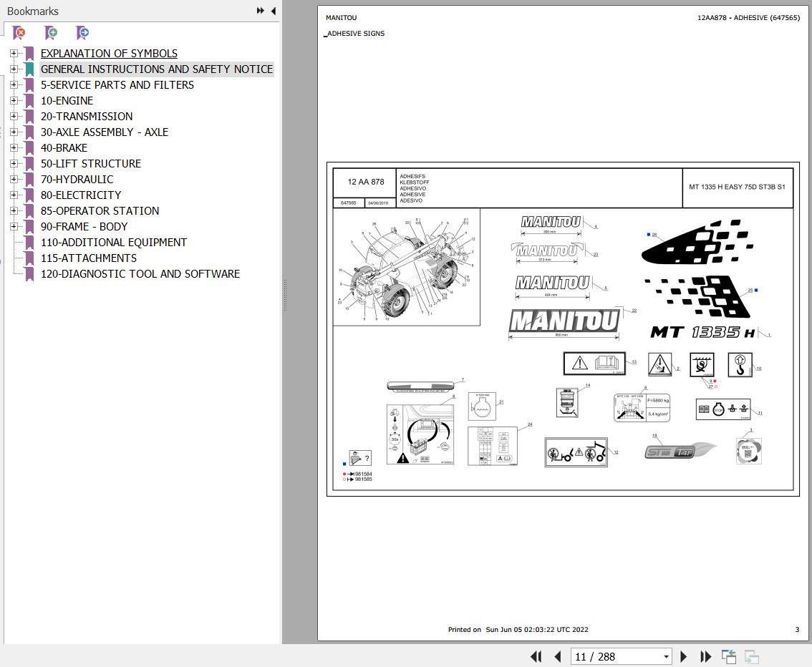Highlight the GENERAL INSTRUCTIONS AND SAFETY NOTICE bookmark
The image size is (812, 667).
coord(157,69)
